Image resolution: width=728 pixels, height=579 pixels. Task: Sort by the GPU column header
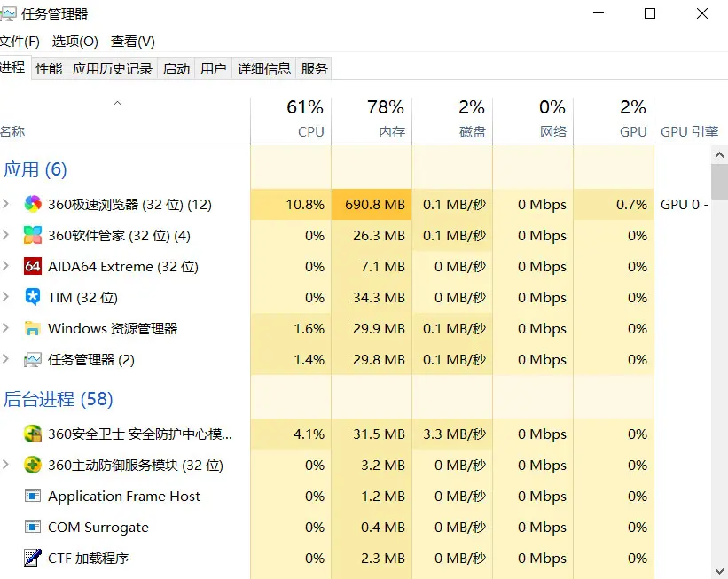pos(614,121)
